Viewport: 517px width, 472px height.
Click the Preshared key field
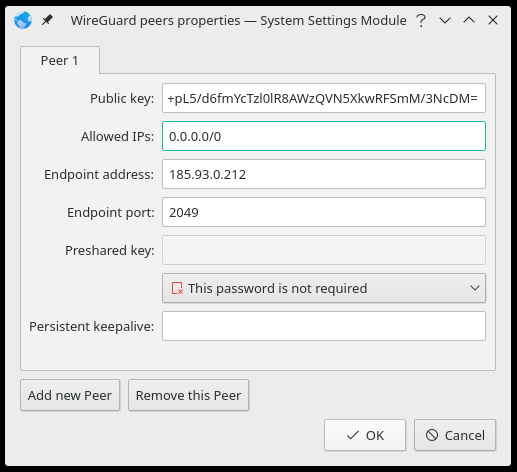pos(324,250)
